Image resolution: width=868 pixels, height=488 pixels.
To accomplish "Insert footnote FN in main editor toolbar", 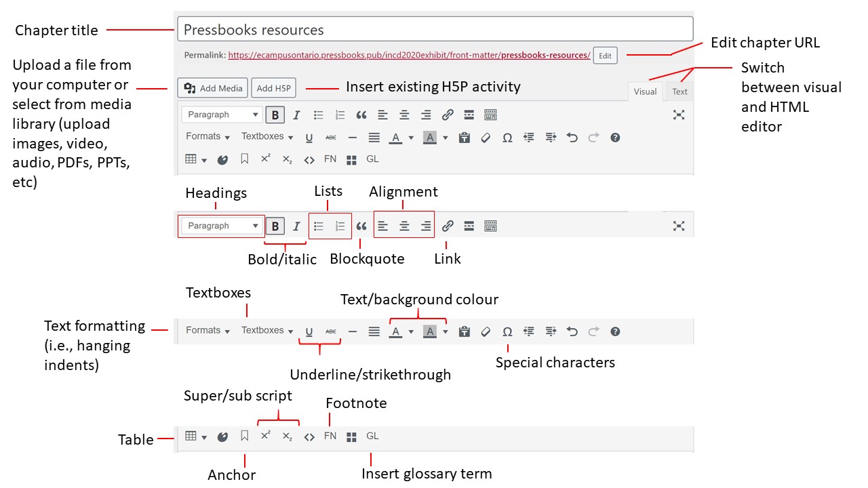I will pos(330,159).
